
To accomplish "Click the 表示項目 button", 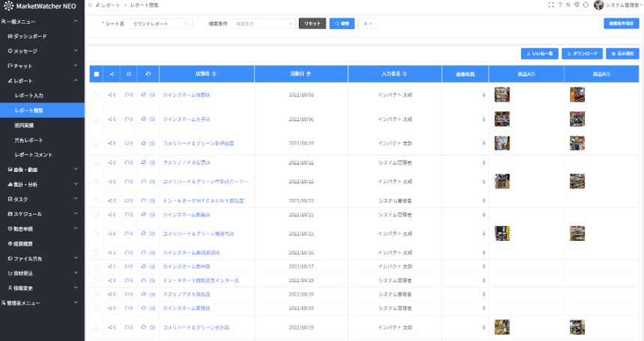I will [x=622, y=54].
